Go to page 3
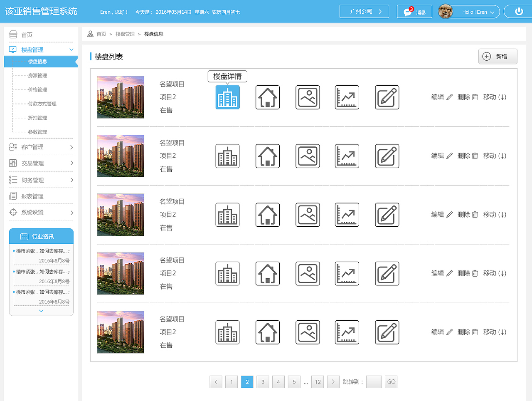Screen dimensions: 532x401 [263, 382]
